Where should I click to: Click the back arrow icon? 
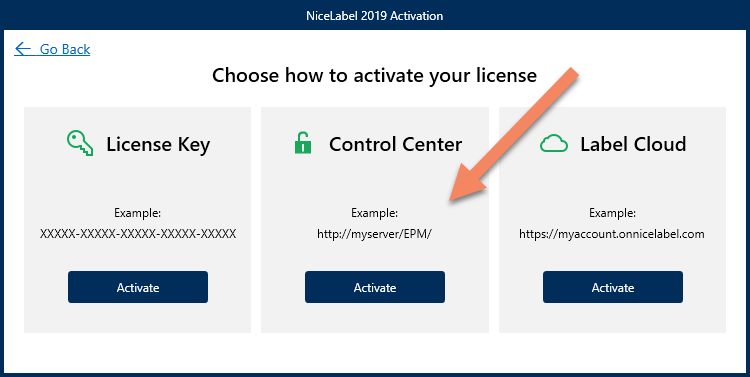click(x=22, y=49)
